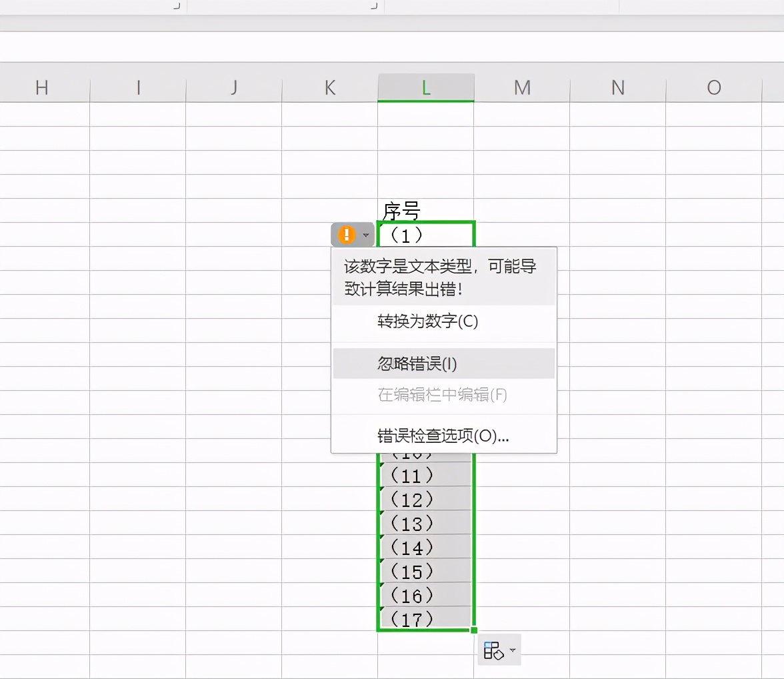The height and width of the screenshot is (679, 784).
Task: Click the 序号 header cell
Action: pos(426,211)
